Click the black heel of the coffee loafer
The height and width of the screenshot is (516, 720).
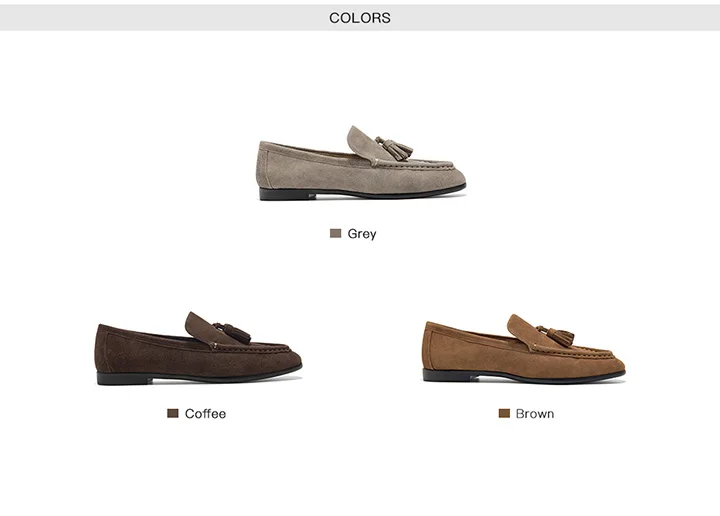124,379
